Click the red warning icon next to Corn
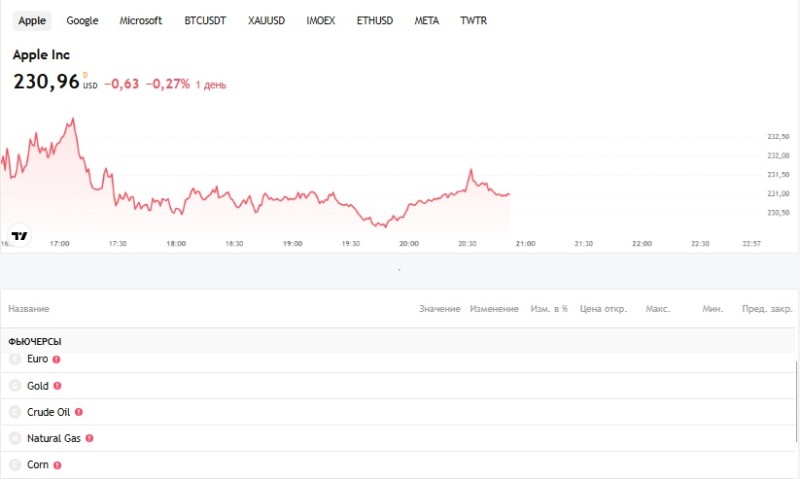 pos(58,465)
